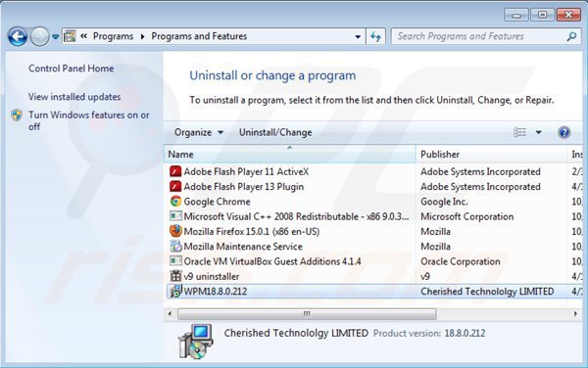The width and height of the screenshot is (588, 368).
Task: Select the Mozilla Firefox 15.0.1 icon
Action: (175, 231)
